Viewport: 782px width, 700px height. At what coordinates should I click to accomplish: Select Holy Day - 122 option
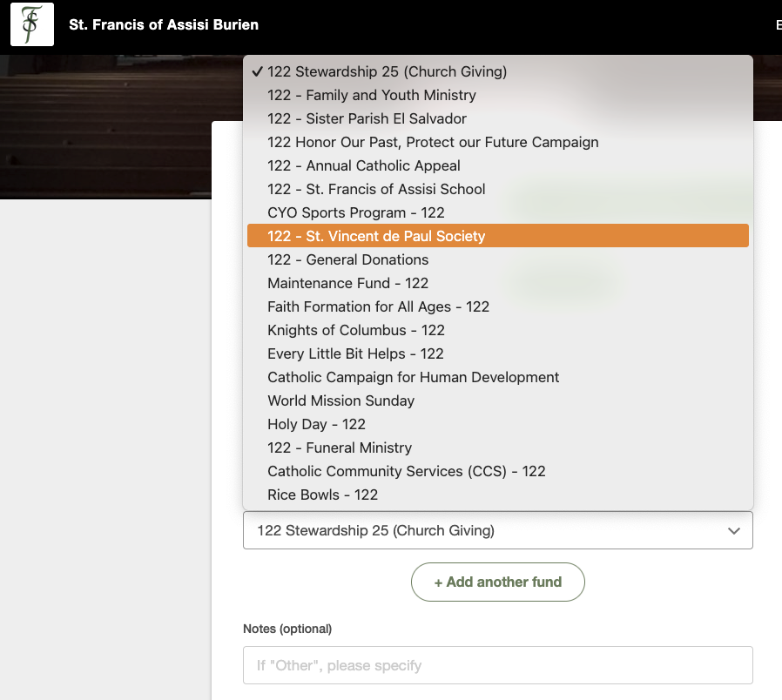pyautogui.click(x=498, y=424)
